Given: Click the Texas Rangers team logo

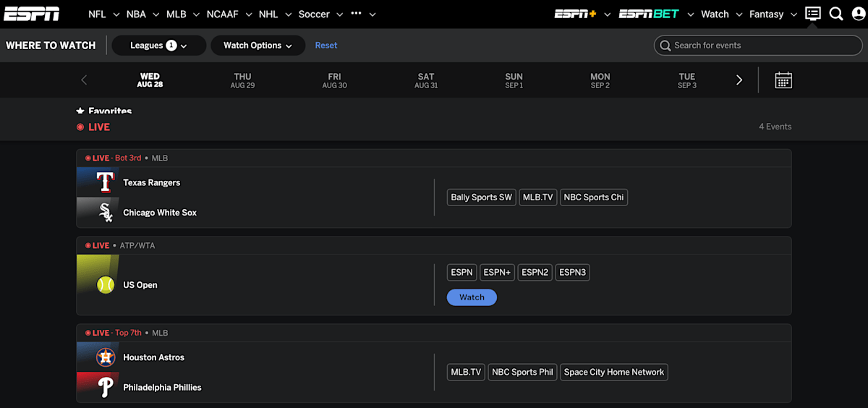Looking at the screenshot, I should [x=106, y=182].
